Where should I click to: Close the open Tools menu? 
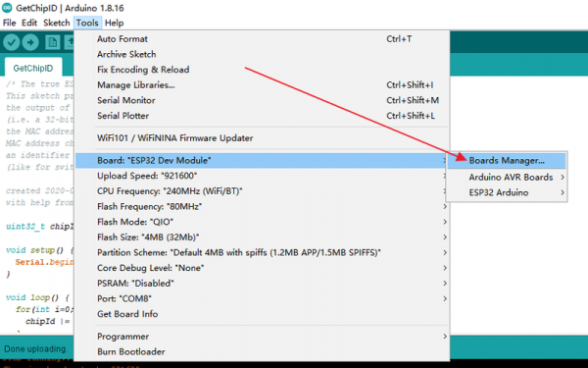pyautogui.click(x=87, y=23)
